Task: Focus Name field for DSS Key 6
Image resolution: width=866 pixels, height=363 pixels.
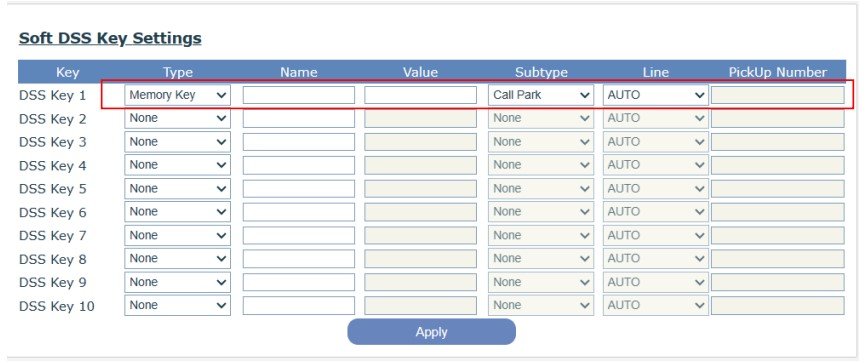Action: (x=299, y=212)
